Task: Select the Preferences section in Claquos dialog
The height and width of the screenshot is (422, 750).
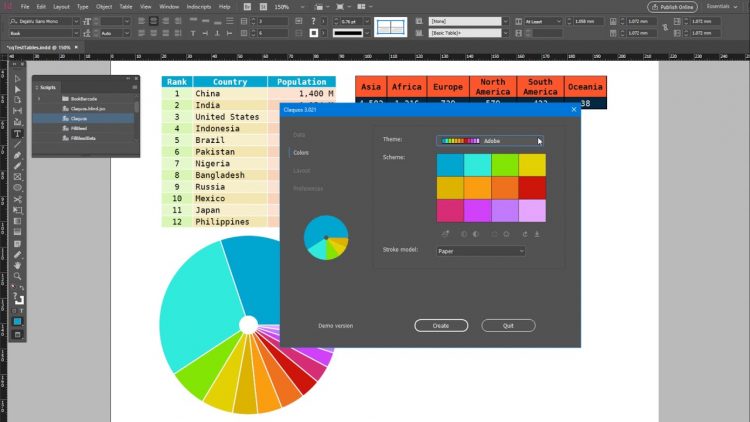Action: (308, 189)
